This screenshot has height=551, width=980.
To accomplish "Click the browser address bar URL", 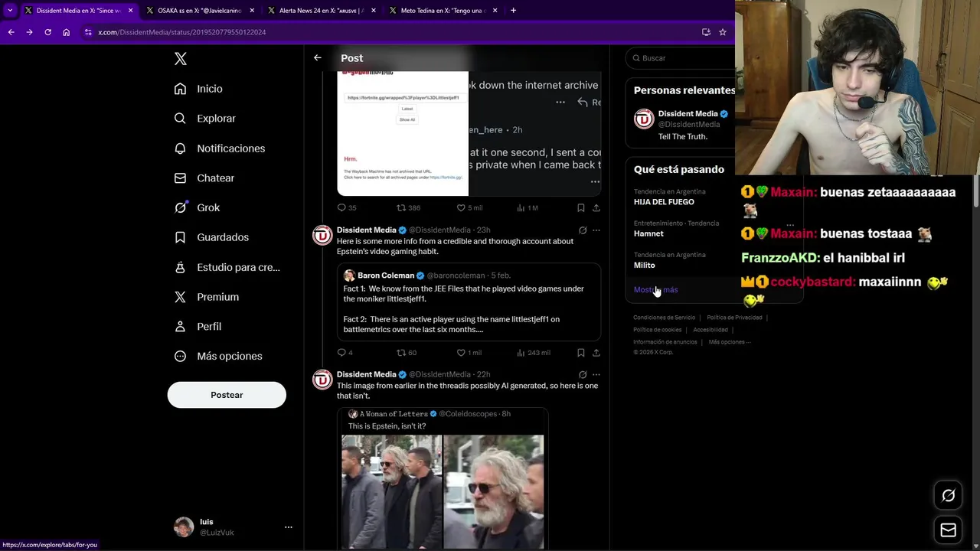I will click(x=181, y=32).
